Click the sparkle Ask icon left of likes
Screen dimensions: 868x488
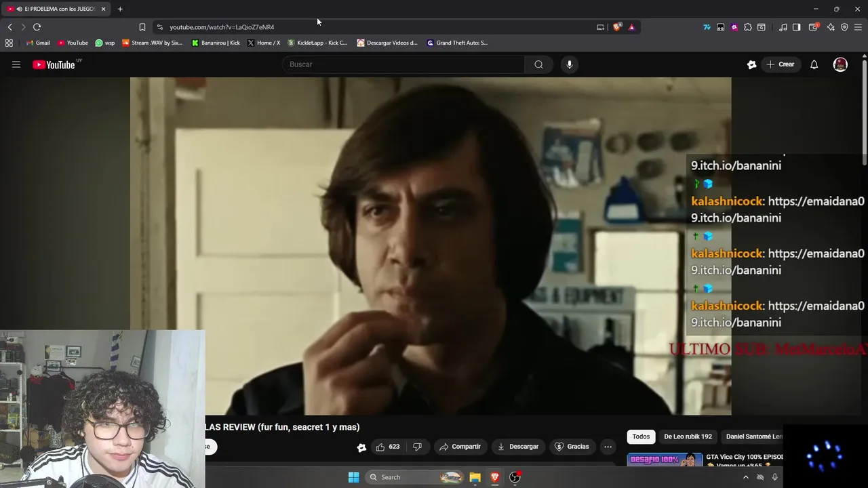coord(361,447)
